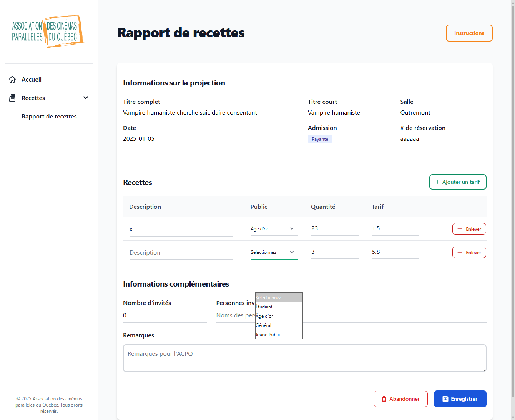Click the cash register Recettes icon
The height and width of the screenshot is (420, 515).
tap(12, 98)
